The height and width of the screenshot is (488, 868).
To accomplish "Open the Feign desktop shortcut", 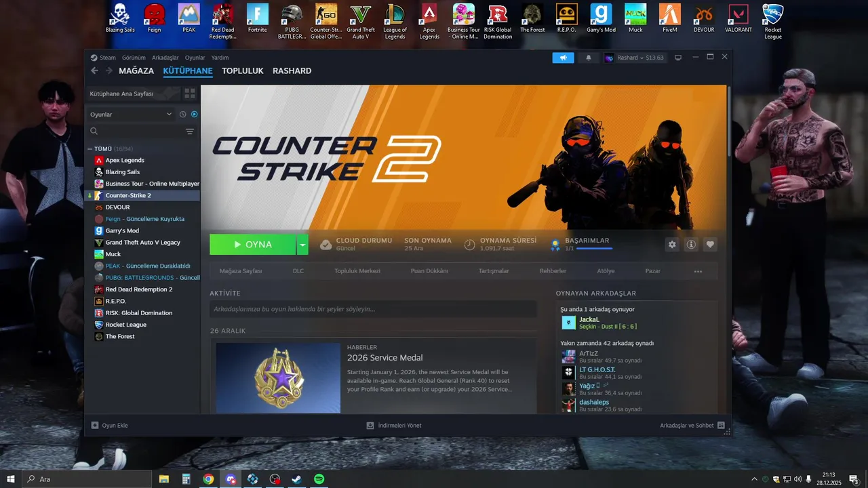I will pos(155,18).
